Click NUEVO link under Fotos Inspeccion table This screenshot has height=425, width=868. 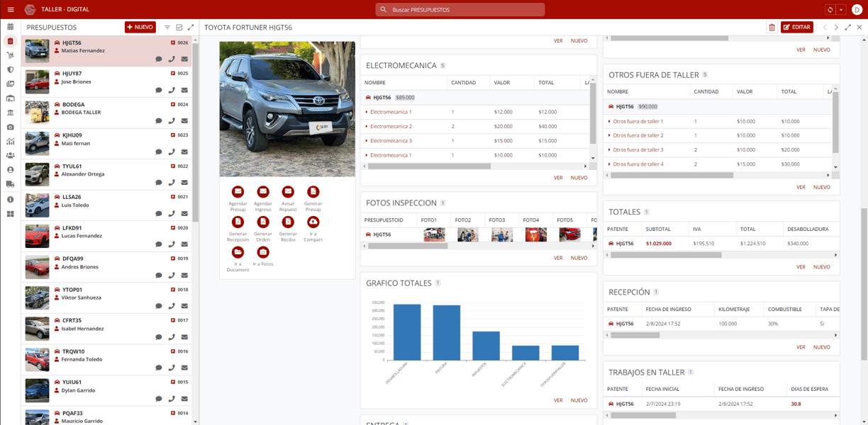[x=579, y=258]
